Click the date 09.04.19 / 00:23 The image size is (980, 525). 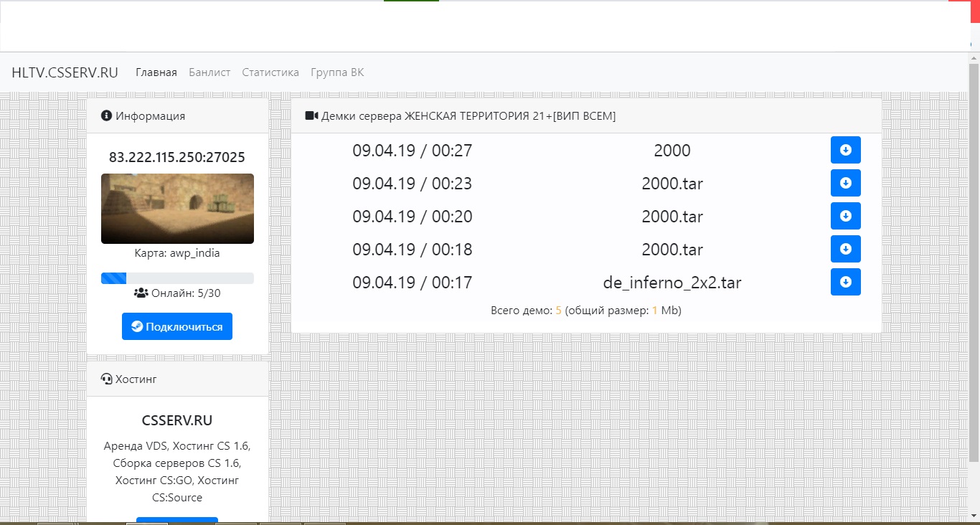click(413, 184)
